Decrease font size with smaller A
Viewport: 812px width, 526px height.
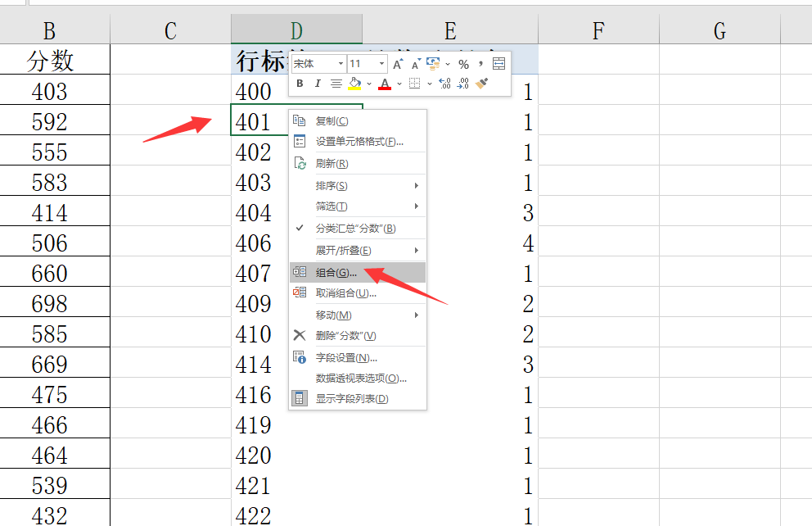click(415, 64)
